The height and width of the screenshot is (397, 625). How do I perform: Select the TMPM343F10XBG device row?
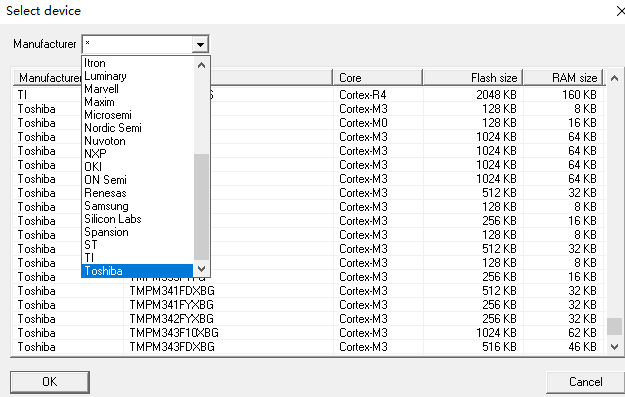(310, 333)
